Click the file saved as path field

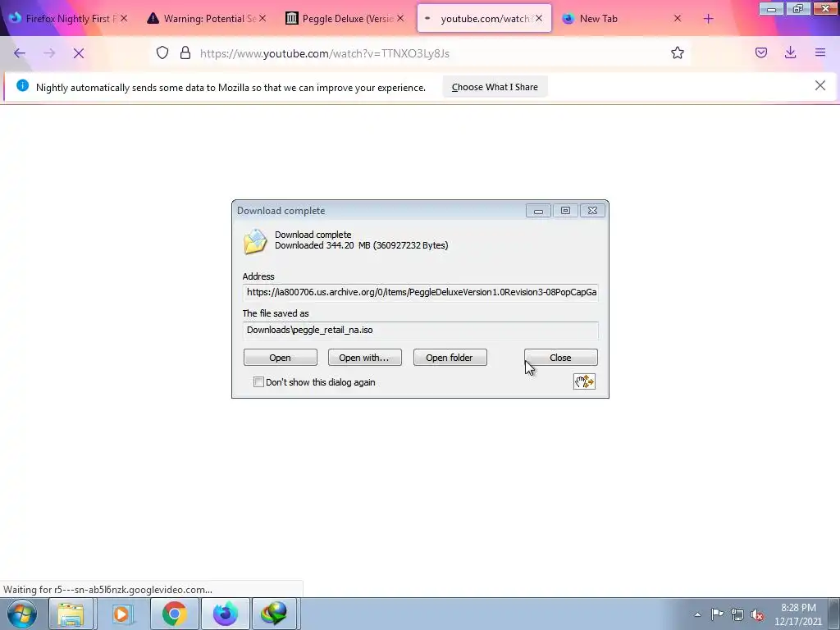coord(420,330)
